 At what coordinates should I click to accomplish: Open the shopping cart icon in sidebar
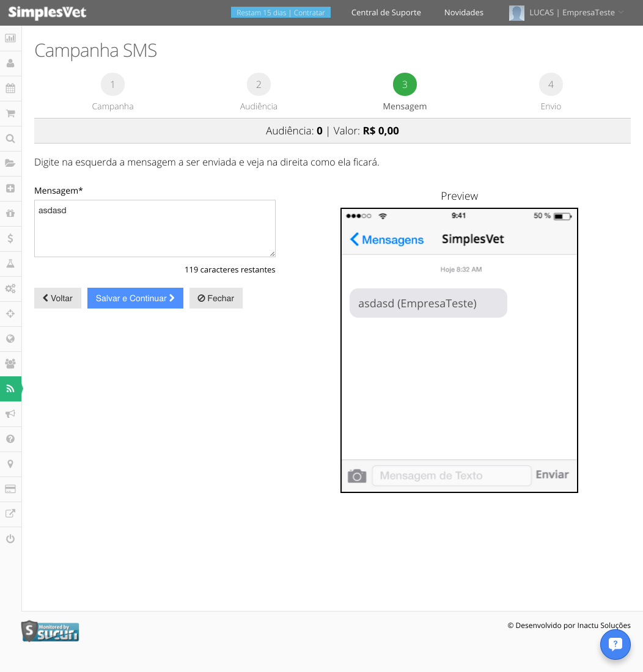point(10,114)
